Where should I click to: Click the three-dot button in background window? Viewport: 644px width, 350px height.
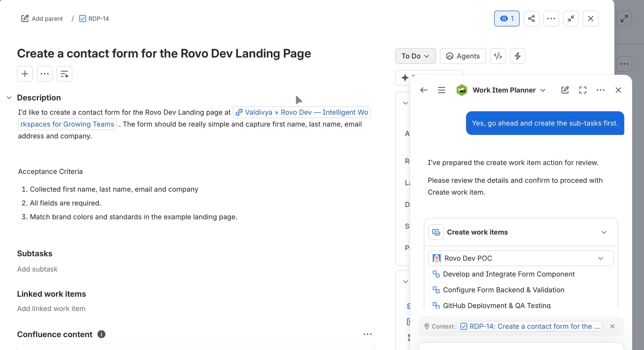coord(624,64)
